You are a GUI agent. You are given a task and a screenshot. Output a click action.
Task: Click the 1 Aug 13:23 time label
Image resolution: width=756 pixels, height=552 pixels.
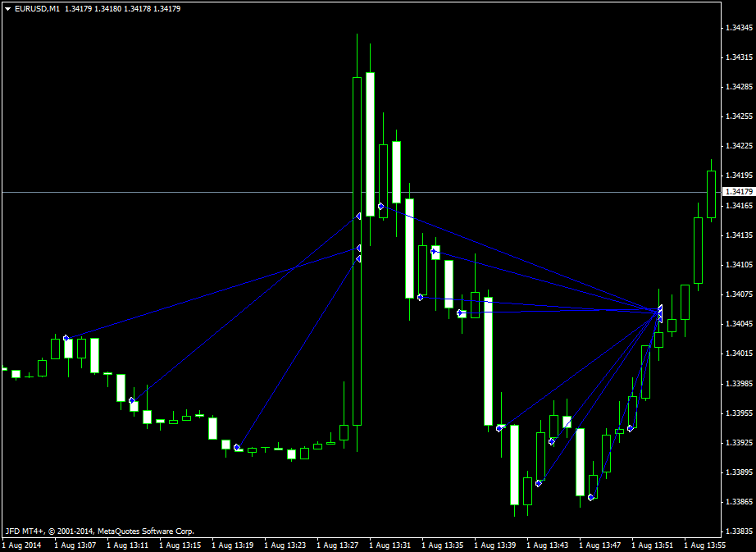pyautogui.click(x=285, y=545)
